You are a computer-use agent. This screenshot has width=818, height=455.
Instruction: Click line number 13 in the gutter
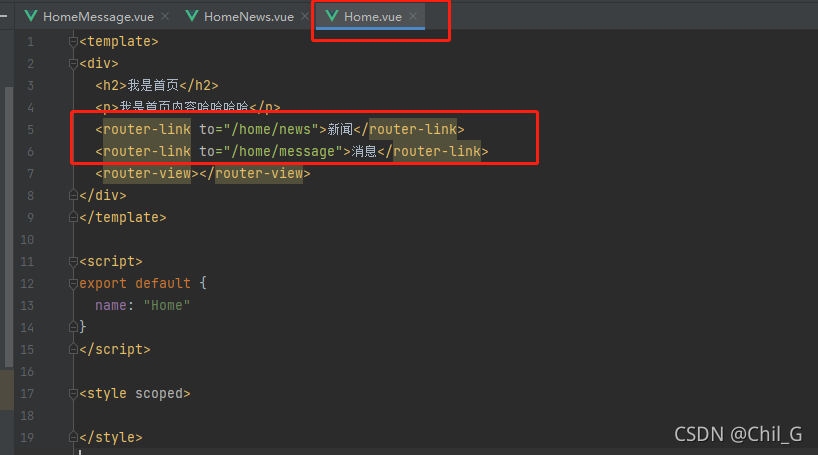27,306
